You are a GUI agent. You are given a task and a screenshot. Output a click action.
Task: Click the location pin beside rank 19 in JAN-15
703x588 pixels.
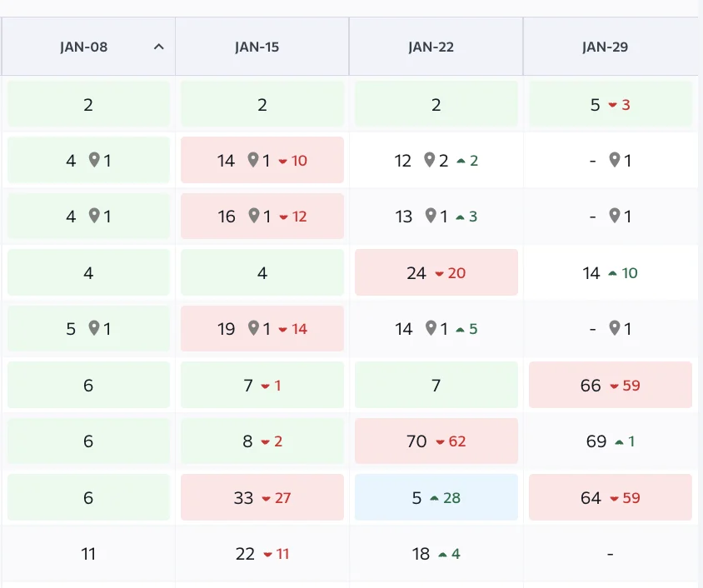[253, 328]
